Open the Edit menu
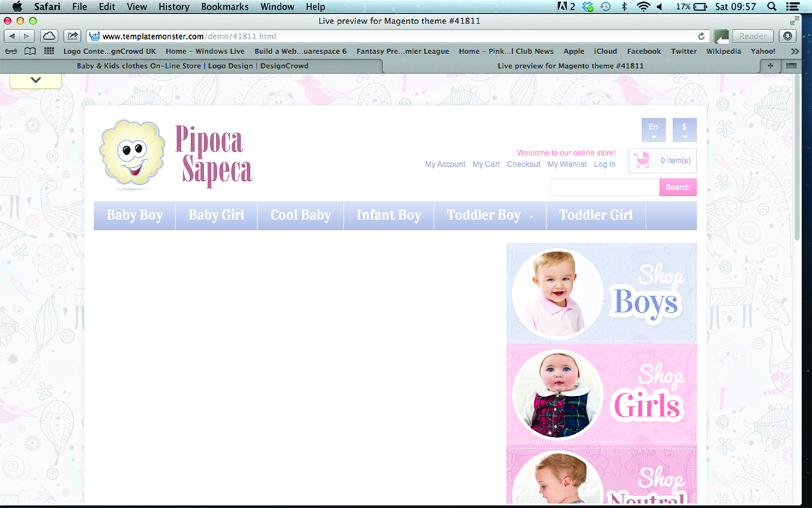Image resolution: width=812 pixels, height=508 pixels. 107,7
